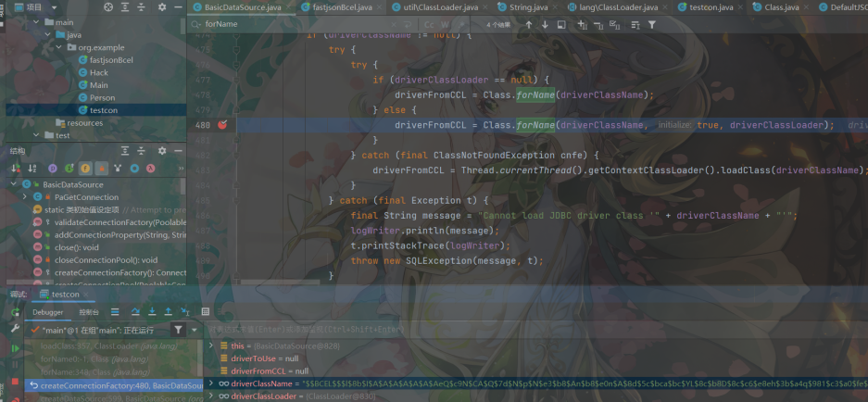The height and width of the screenshot is (402, 868).
Task: Go to next search occurrence arrow
Action: 545,24
